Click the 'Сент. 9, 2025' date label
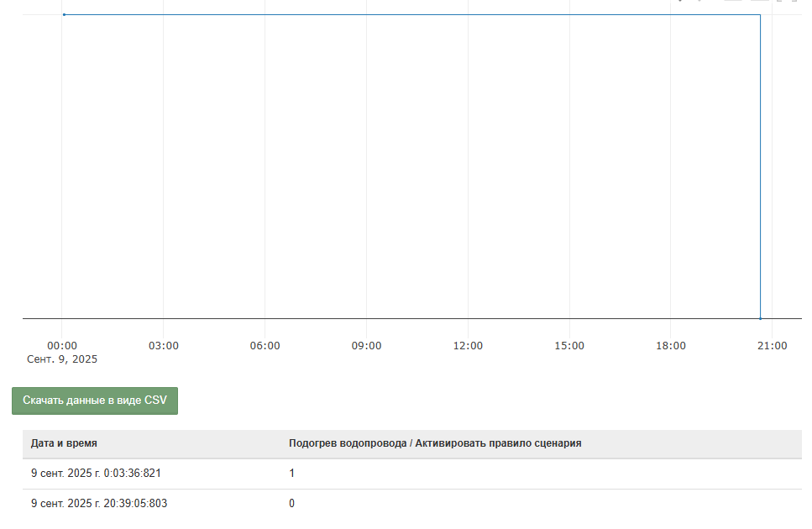This screenshot has height=529, width=812. (x=62, y=359)
